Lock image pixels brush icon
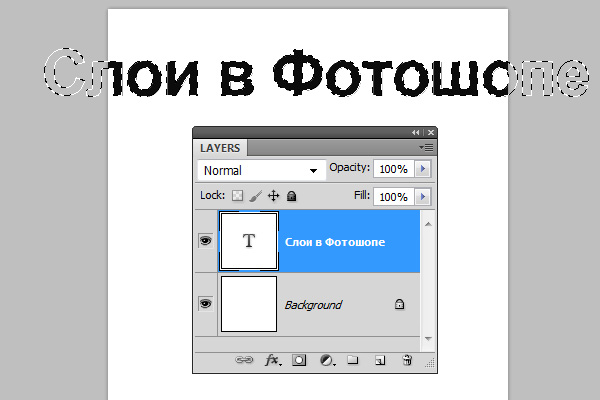 (x=256, y=196)
